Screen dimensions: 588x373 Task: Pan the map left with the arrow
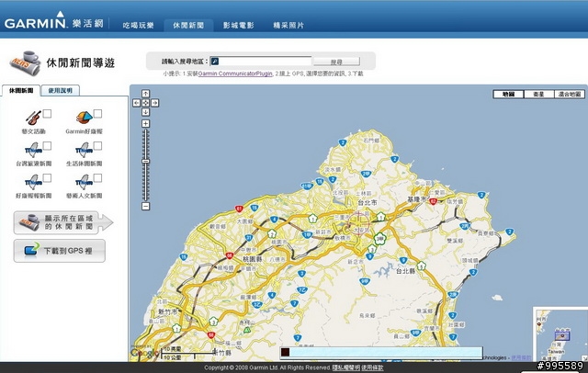137,103
